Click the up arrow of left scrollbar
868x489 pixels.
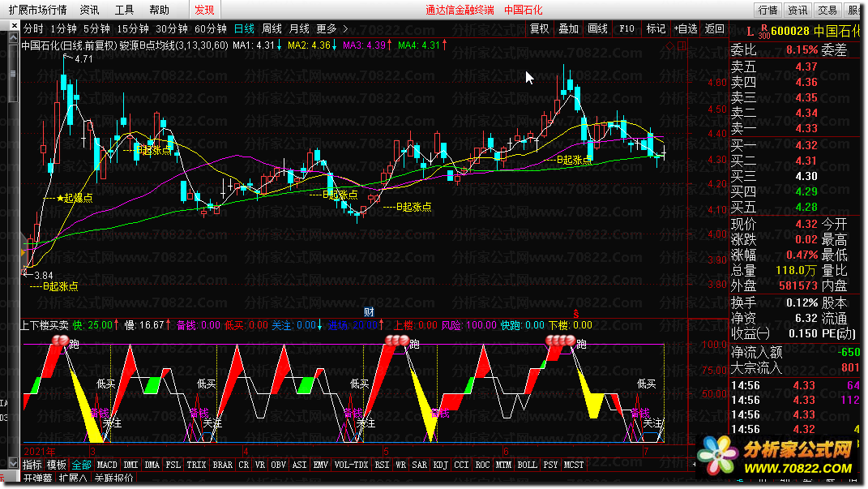coord(13,37)
